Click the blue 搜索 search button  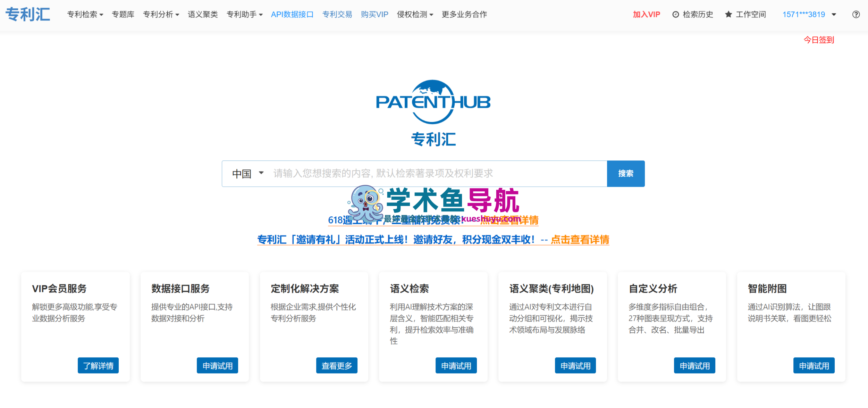coord(626,174)
